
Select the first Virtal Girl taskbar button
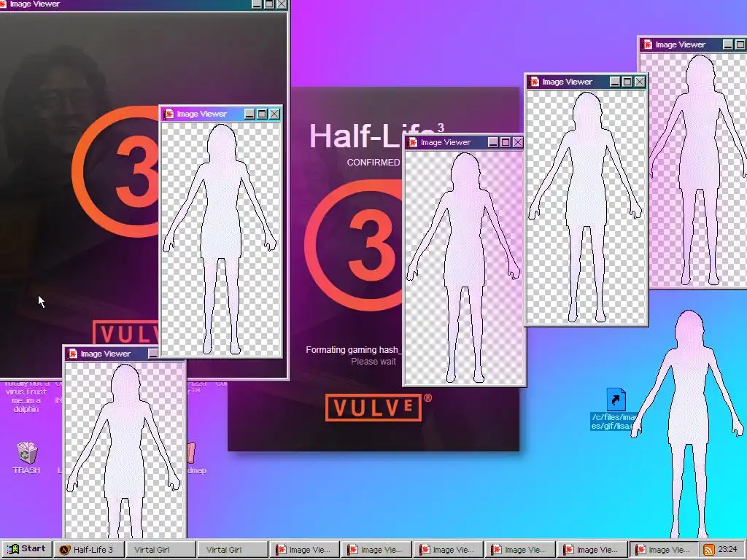[x=160, y=550]
